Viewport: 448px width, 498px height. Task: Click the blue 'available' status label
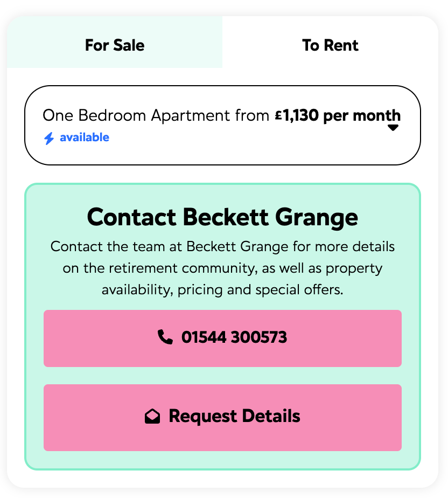pyautogui.click(x=84, y=137)
